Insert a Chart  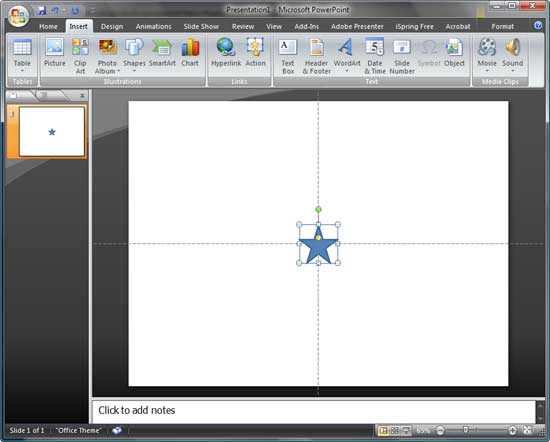pos(190,52)
